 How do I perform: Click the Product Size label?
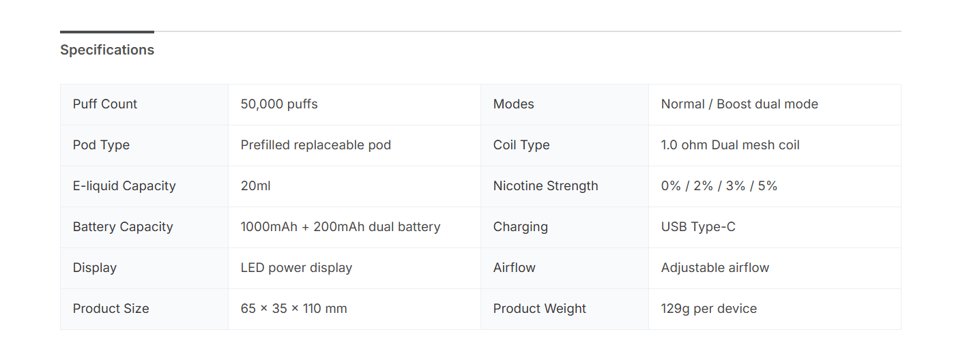point(111,309)
